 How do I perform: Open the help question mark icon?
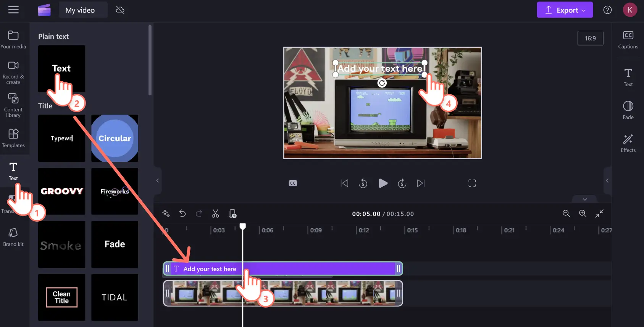(x=607, y=10)
